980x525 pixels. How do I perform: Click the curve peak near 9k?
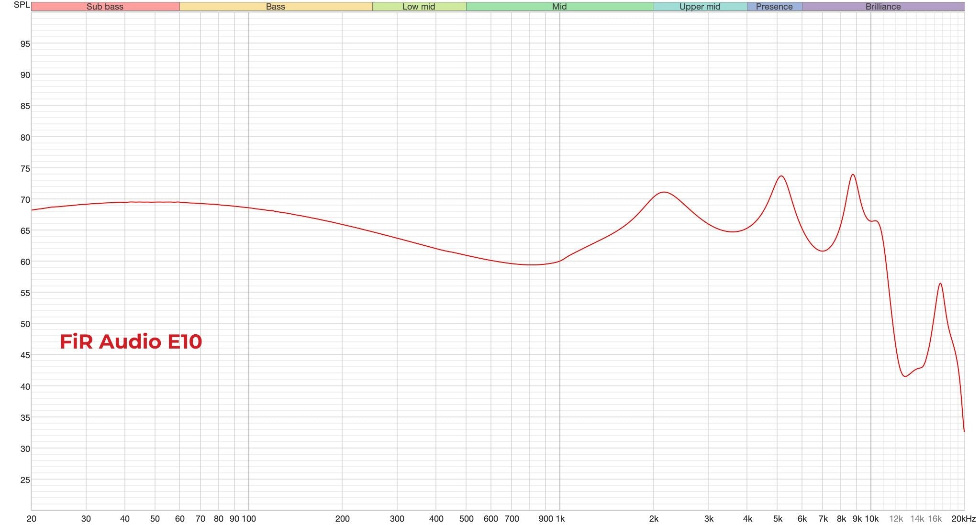[x=853, y=175]
